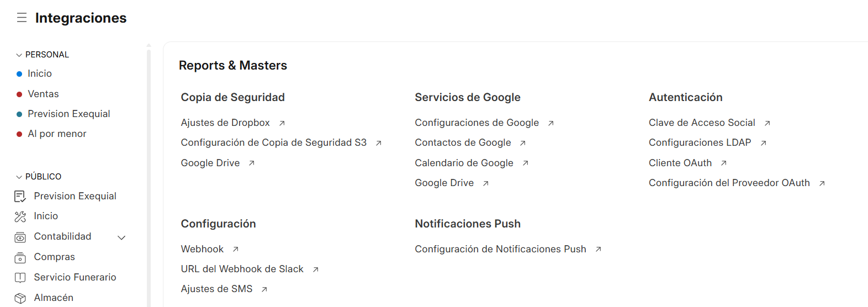Expand the Contabilidad submenu chevron
The image size is (868, 307).
coord(122,237)
